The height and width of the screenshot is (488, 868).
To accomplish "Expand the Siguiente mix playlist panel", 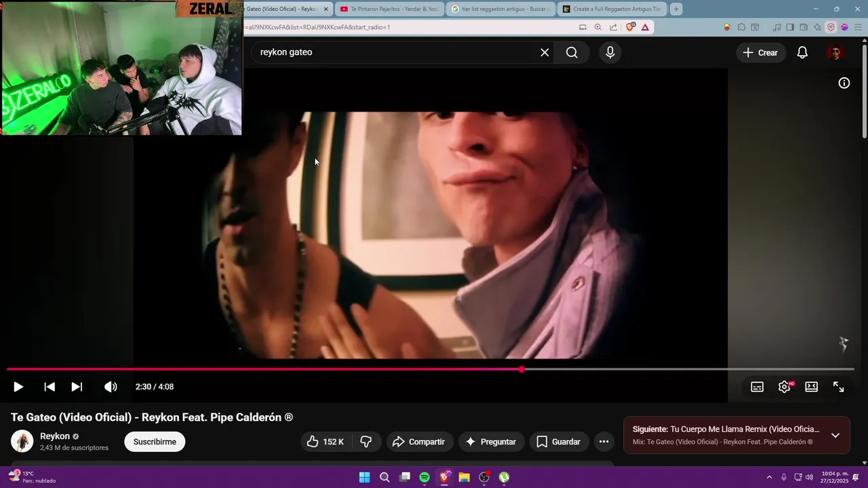I will pos(835,435).
